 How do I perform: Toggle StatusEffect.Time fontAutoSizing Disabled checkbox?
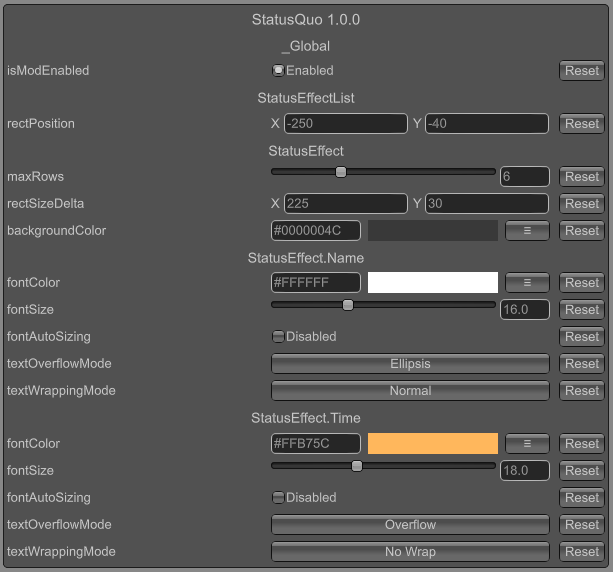tap(278, 498)
